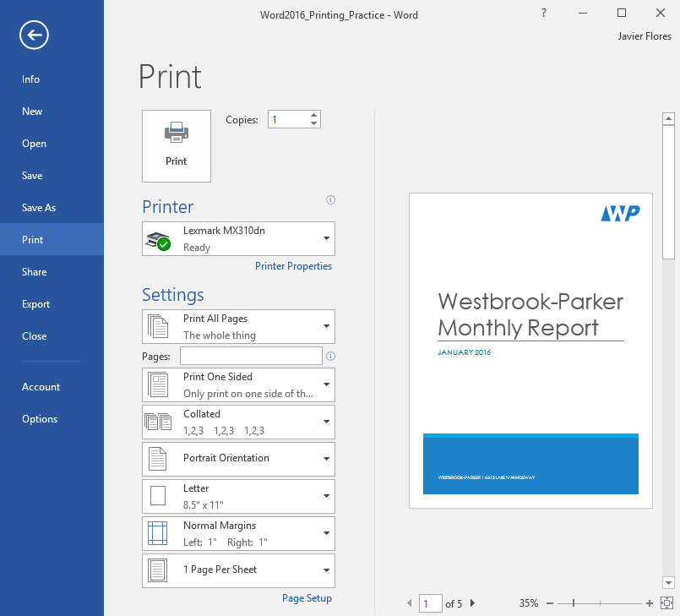
Task: Click the Print One Sided page icon
Action: point(156,384)
